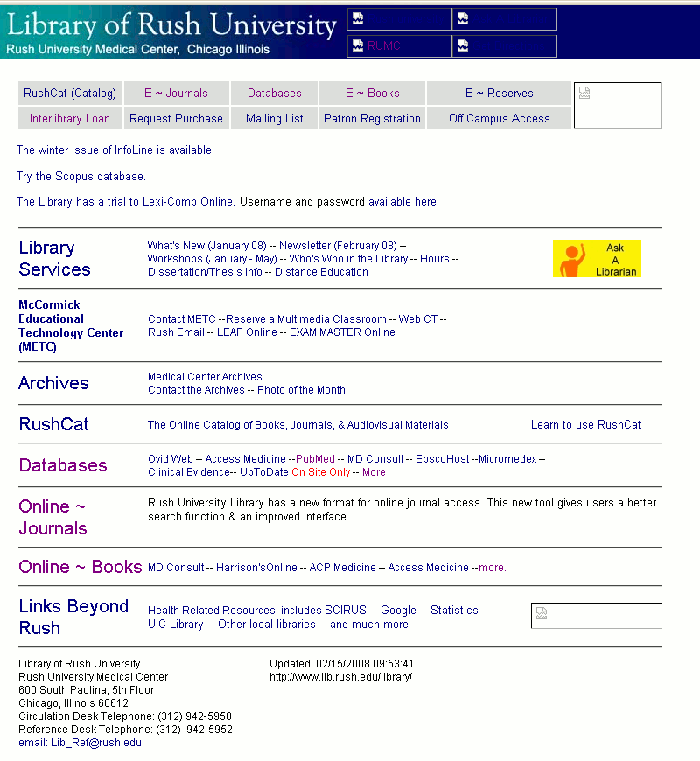Follow Try the Scopus database link
The height and width of the screenshot is (761, 700).
point(81,176)
